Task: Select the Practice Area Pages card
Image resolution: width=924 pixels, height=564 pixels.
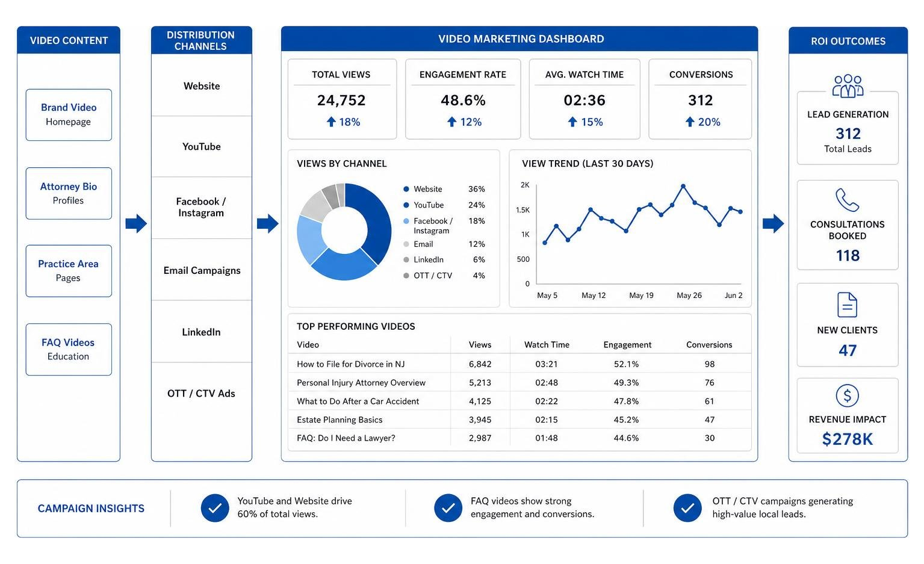Action: pyautogui.click(x=69, y=271)
